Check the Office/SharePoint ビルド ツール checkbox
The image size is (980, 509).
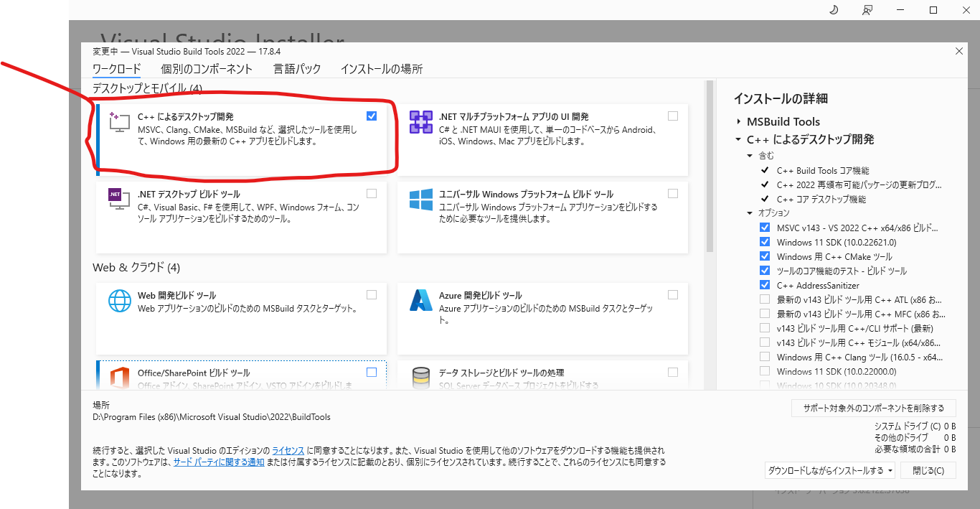click(371, 372)
